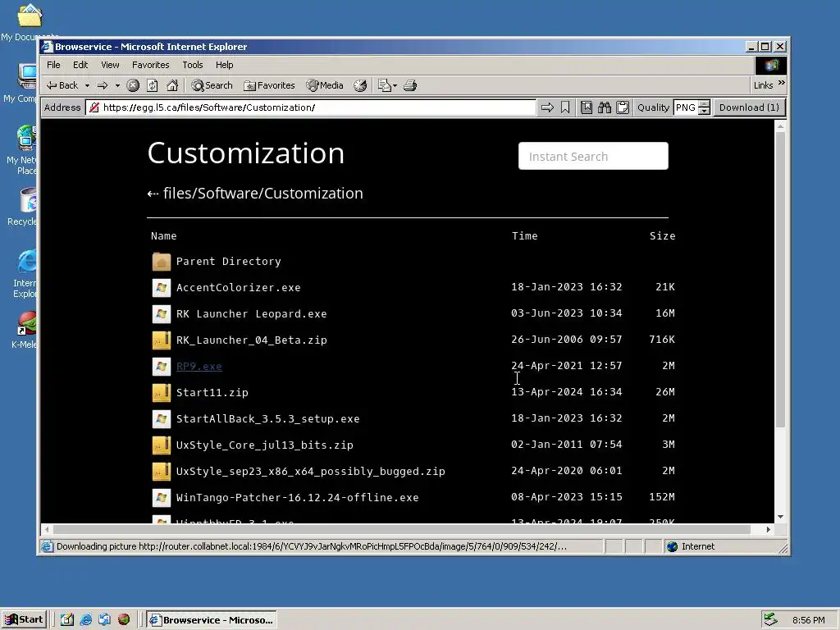Open the Media toolbar button
This screenshot has width=840, height=630.
(x=324, y=85)
